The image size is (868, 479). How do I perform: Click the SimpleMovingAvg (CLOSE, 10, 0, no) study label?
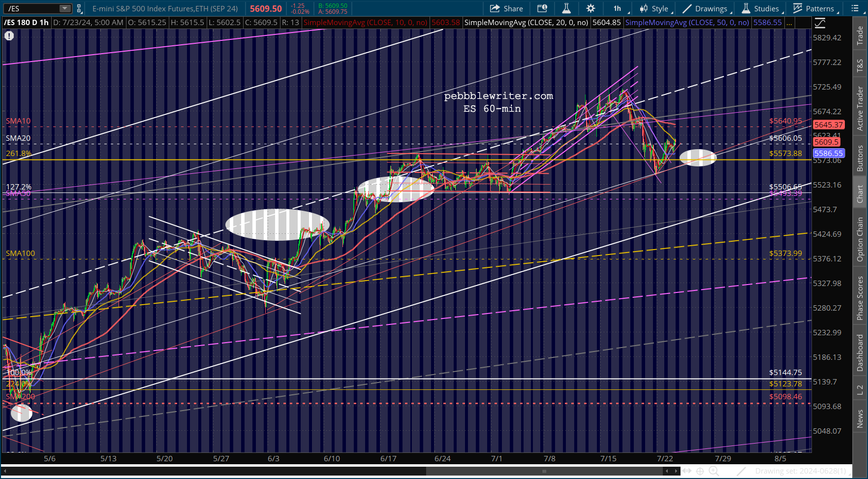point(365,23)
